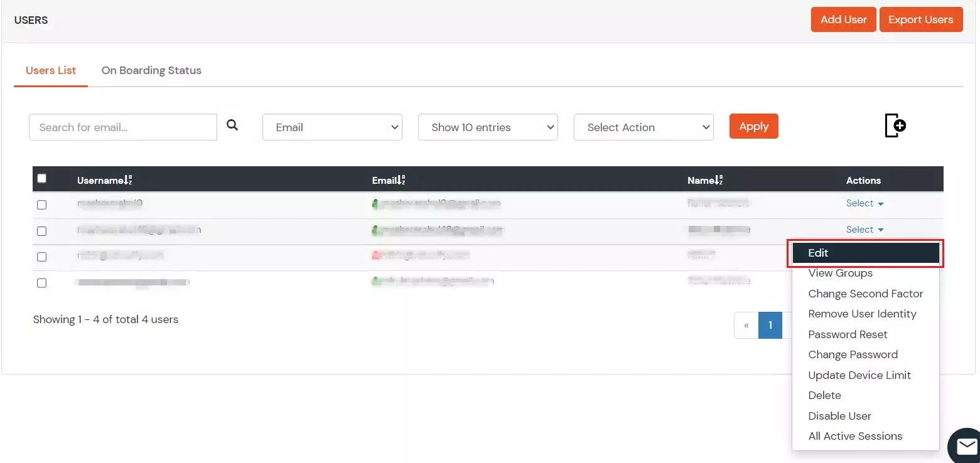Screen dimensions: 980x463
Task: Choose Password Reset from actions menu
Action: click(848, 334)
